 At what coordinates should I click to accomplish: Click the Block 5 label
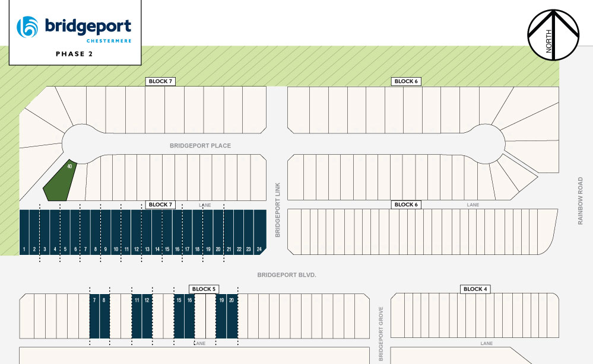point(204,289)
